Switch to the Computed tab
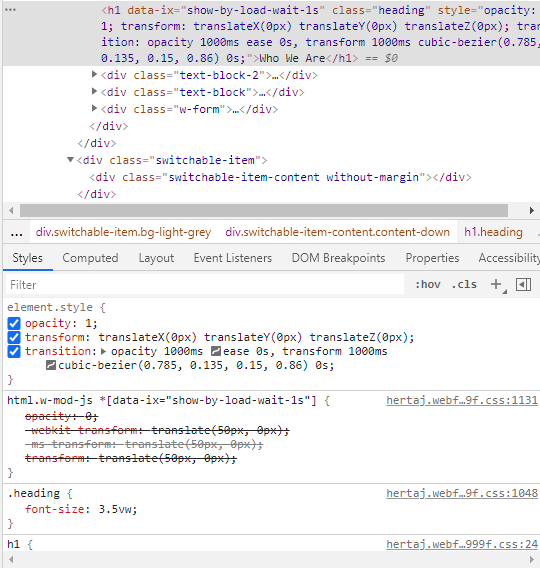The image size is (540, 568). 90,258
